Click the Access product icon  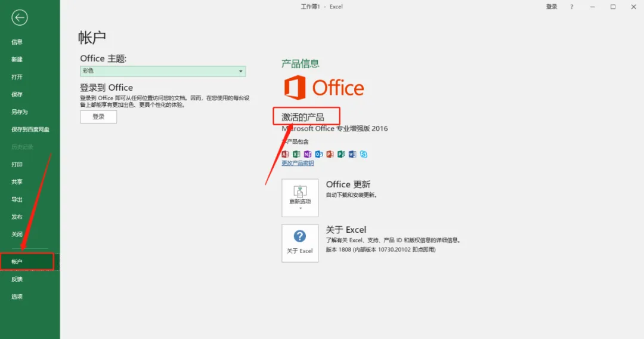click(x=285, y=154)
